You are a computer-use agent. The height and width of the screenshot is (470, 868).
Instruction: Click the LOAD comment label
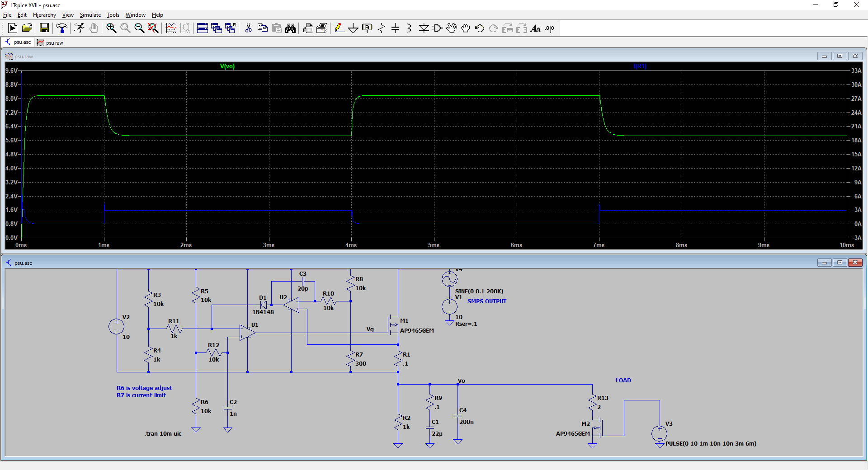point(623,380)
